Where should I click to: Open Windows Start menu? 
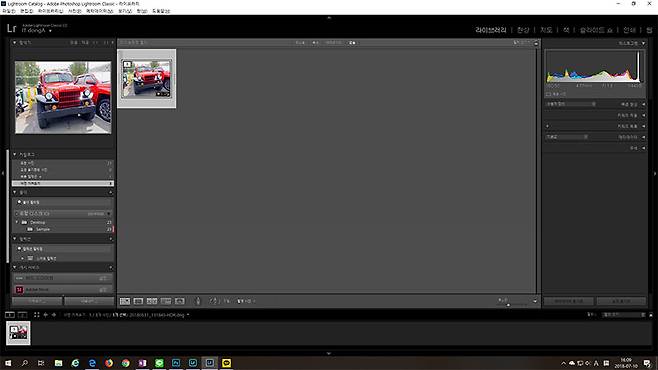point(8,363)
